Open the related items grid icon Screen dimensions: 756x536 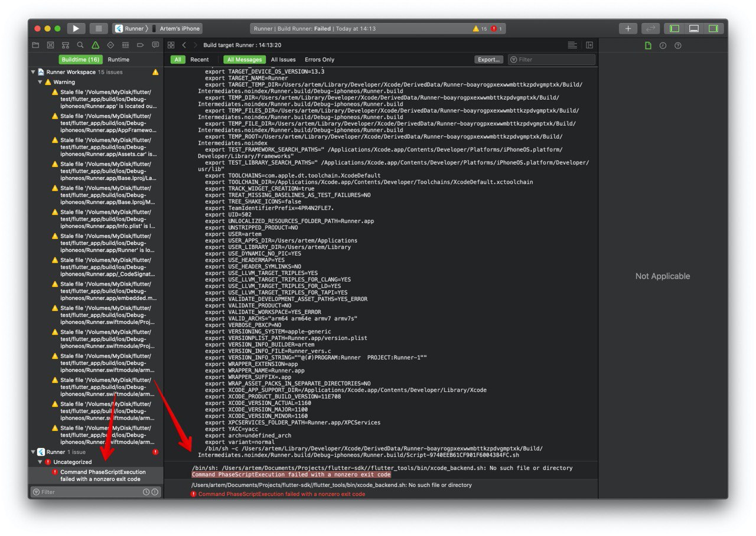[171, 45]
